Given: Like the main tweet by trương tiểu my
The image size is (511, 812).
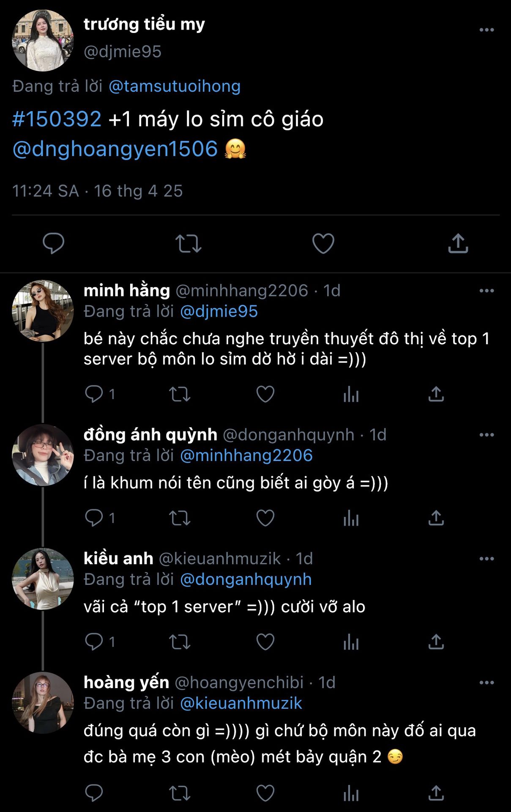Looking at the screenshot, I should [x=323, y=243].
